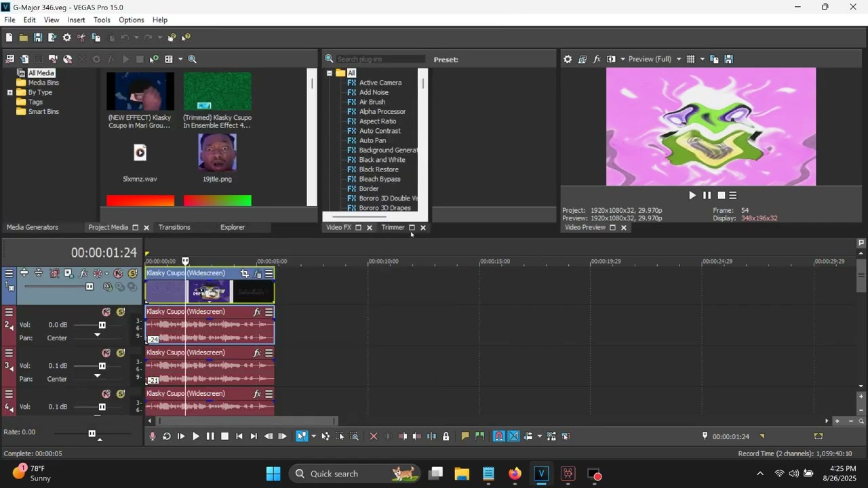Select the Smart Bins folder
The image size is (868, 488).
coord(43,111)
